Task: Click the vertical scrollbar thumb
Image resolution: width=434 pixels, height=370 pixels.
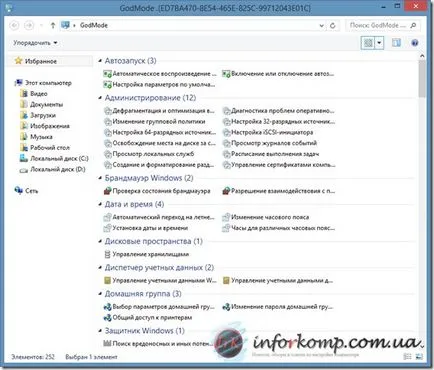Action: pyautogui.click(x=422, y=79)
